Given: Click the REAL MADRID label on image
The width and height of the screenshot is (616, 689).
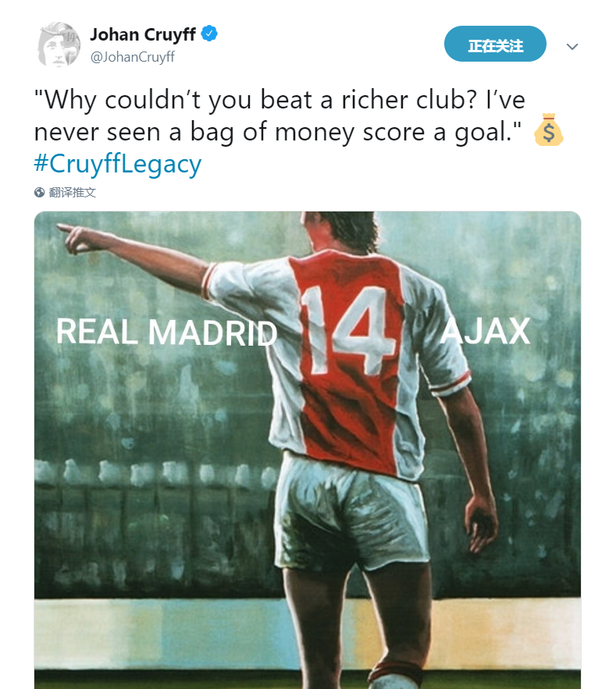Looking at the screenshot, I should pos(166,332).
